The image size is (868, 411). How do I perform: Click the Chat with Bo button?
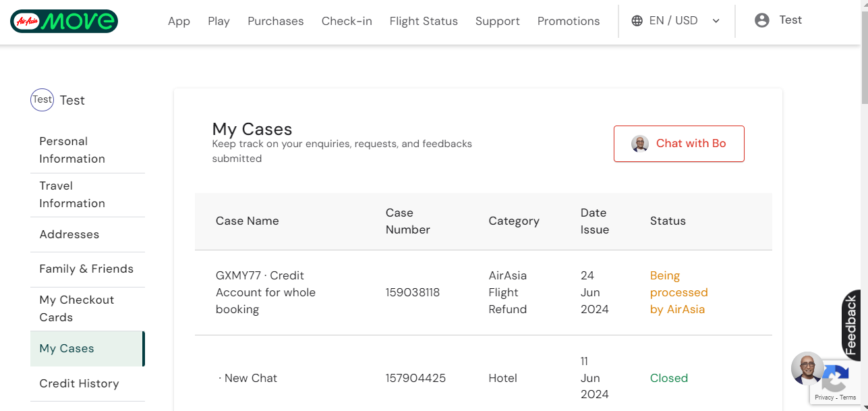tap(678, 143)
